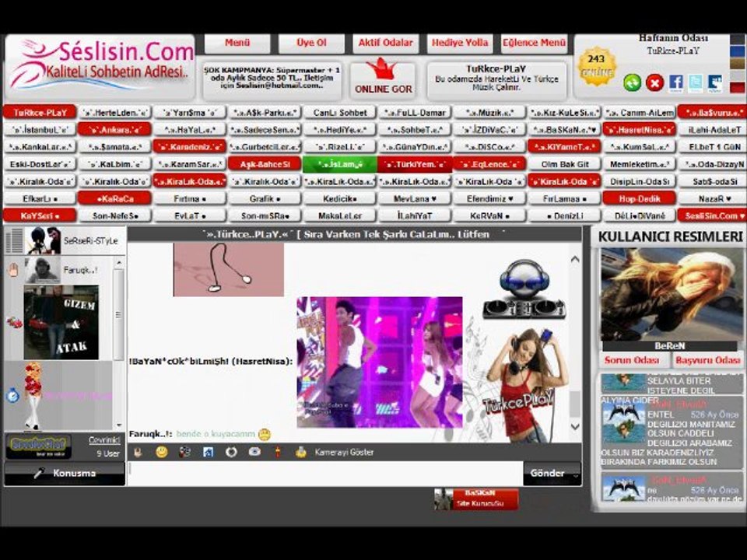
Task: Click the Çevrimiçi status link
Action: [x=104, y=440]
